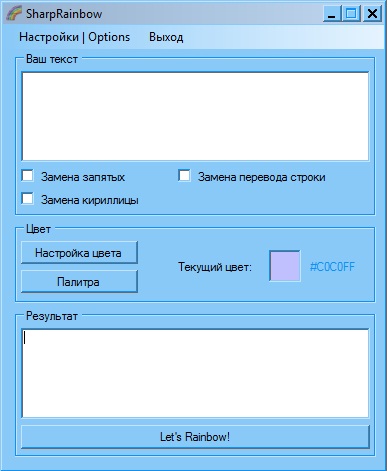
Task: Place cursor in the Результат text box
Action: pyautogui.click(x=195, y=373)
